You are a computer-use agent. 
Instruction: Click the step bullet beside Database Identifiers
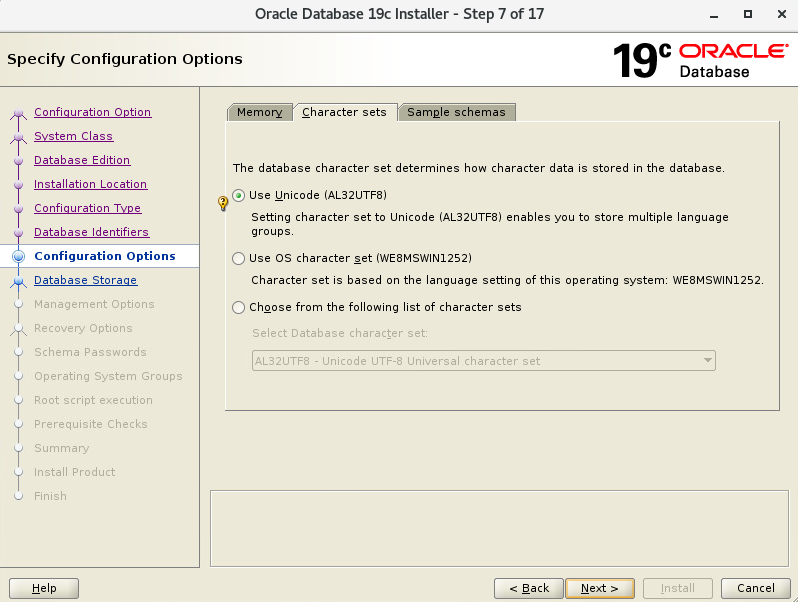pyautogui.click(x=18, y=232)
